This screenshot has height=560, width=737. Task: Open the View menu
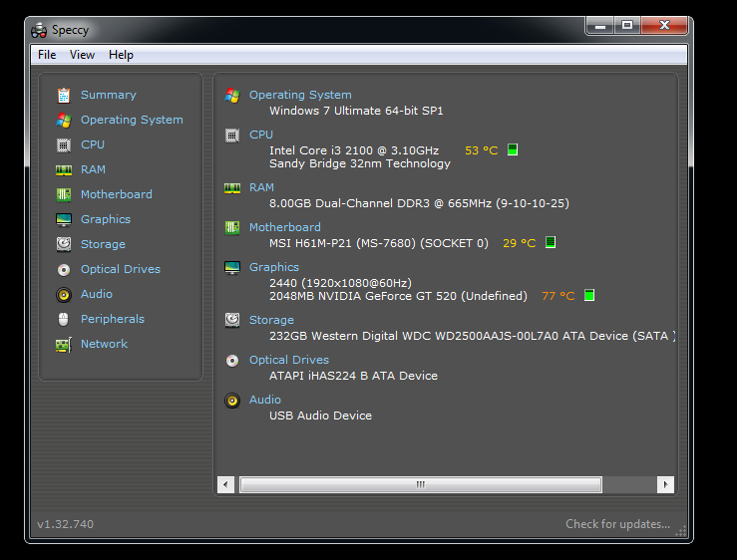point(82,55)
